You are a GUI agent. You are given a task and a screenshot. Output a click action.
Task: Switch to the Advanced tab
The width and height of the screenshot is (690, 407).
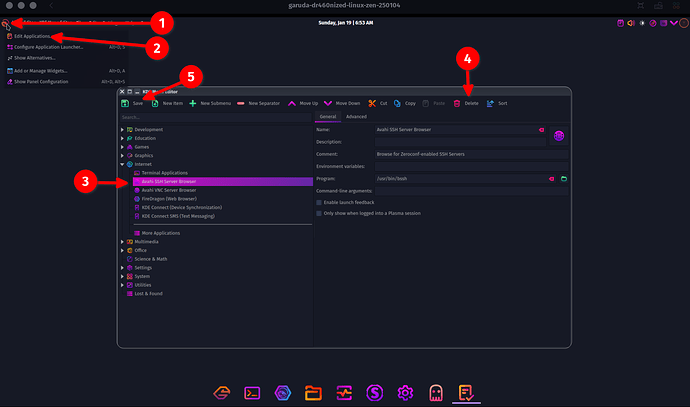tap(356, 117)
